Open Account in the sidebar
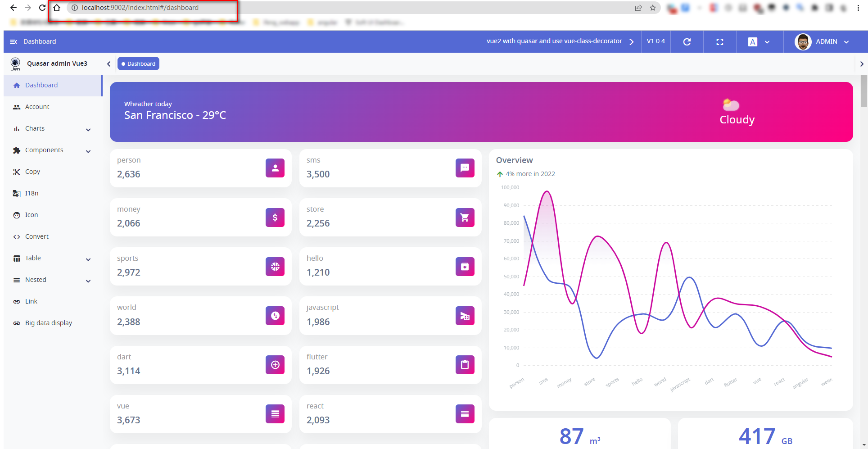Screen dimensions: 868x449 click(x=53, y=107)
